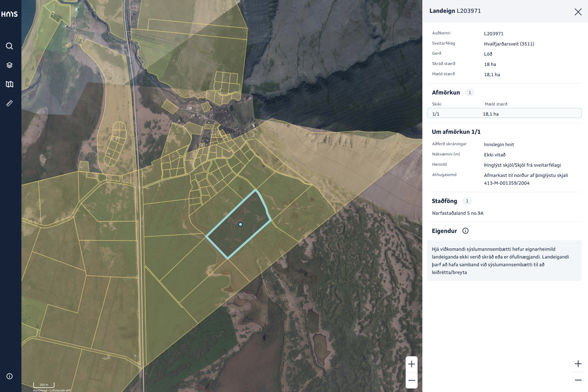Zoom in on the map

tap(412, 364)
